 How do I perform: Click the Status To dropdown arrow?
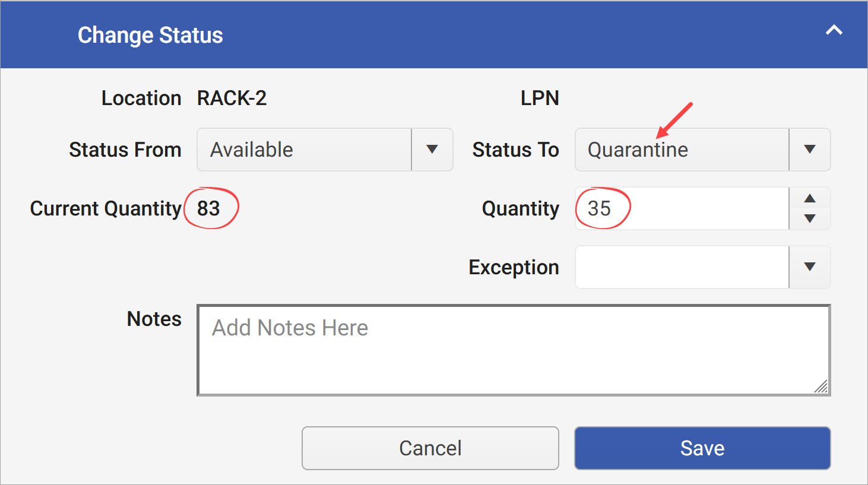(x=809, y=150)
